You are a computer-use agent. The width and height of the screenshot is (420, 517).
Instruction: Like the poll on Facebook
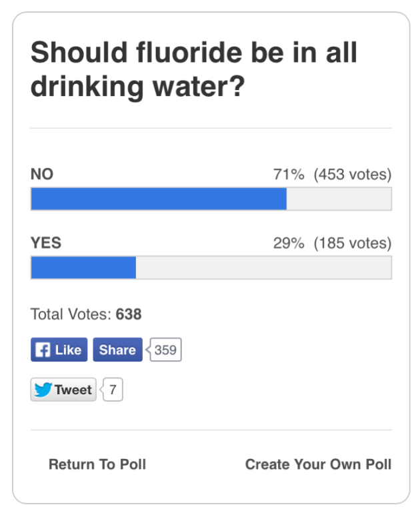point(59,350)
